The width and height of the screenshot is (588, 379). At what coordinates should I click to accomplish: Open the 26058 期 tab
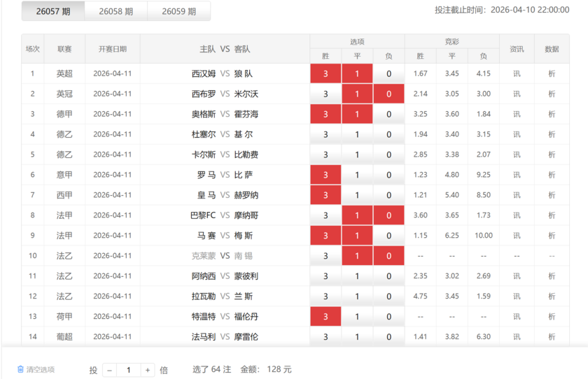point(116,11)
